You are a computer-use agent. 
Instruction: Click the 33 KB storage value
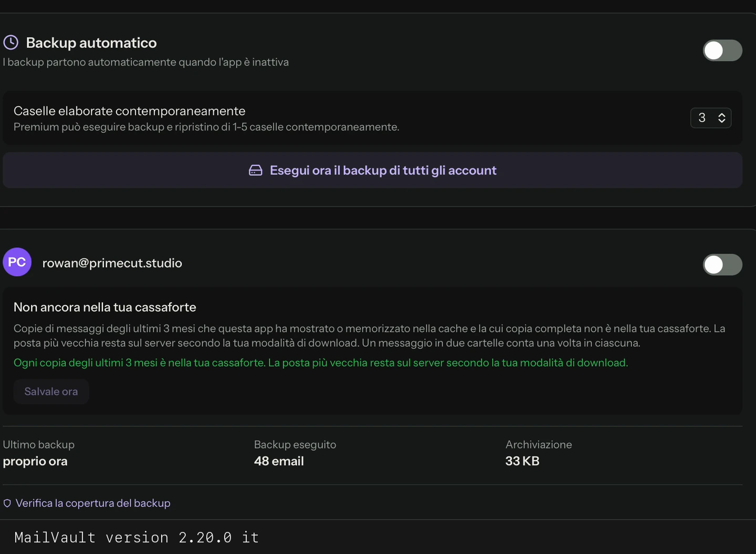click(x=522, y=461)
